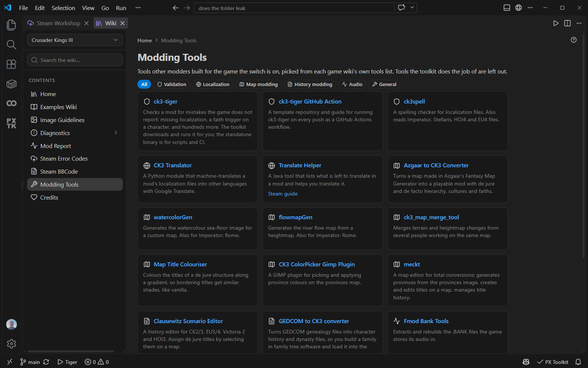Open the File menu

point(23,8)
